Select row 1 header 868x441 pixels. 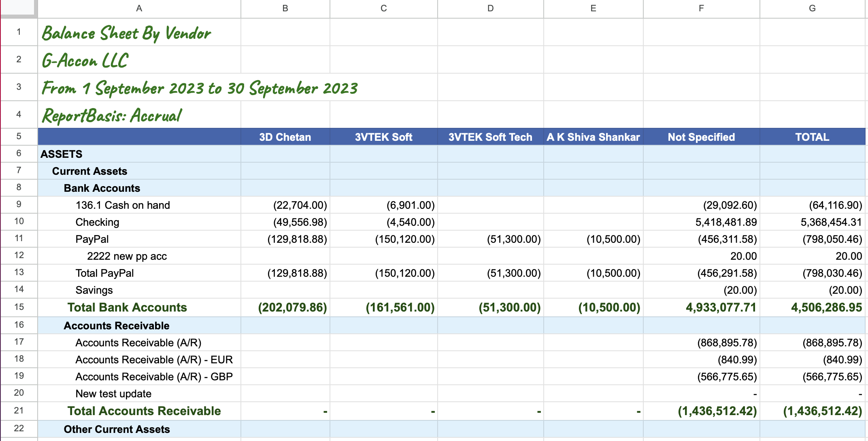pyautogui.click(x=19, y=32)
